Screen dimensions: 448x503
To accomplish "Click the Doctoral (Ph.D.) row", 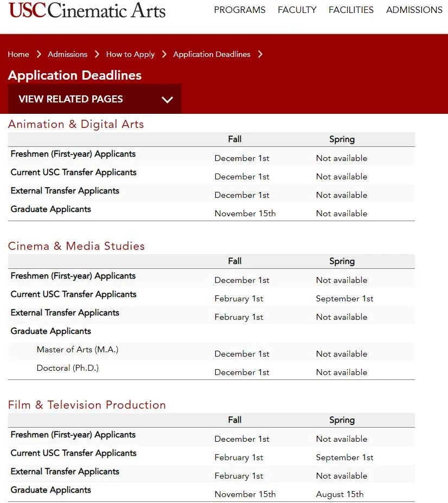I will [68, 368].
